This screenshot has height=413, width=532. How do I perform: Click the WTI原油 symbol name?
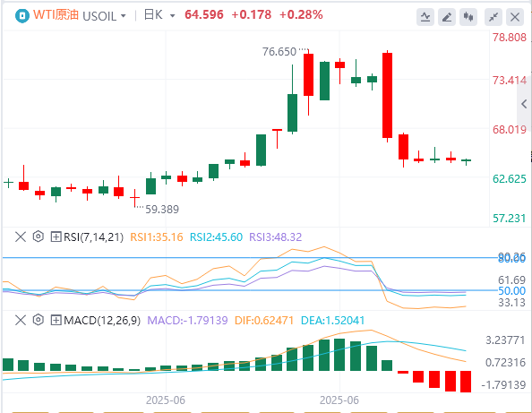coord(56,15)
